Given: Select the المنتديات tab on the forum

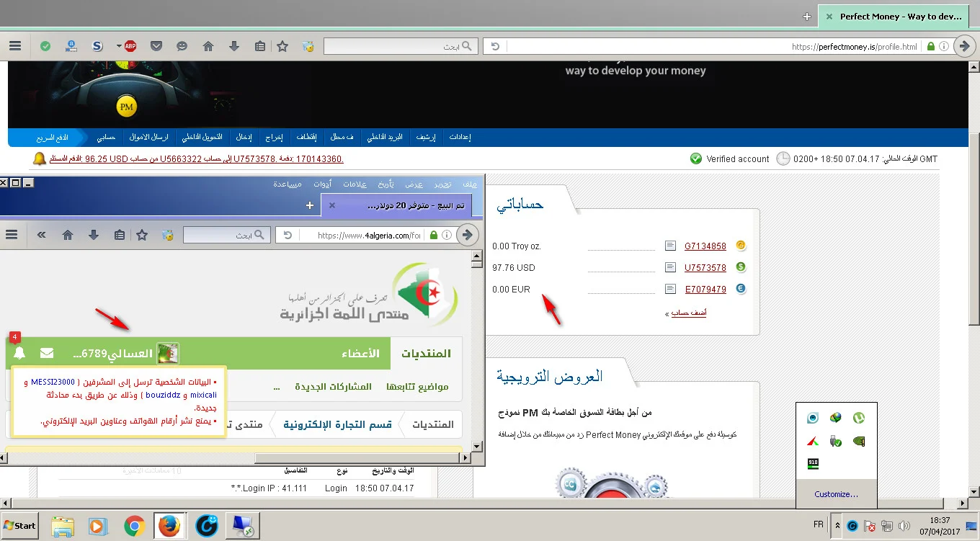Looking at the screenshot, I should point(426,353).
